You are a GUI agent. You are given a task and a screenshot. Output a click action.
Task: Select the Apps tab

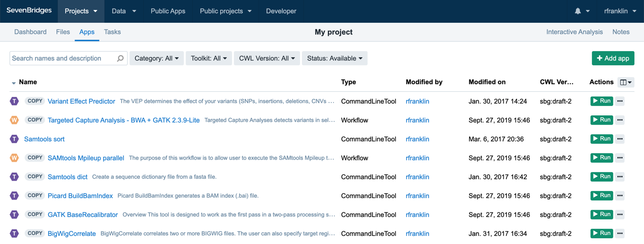tap(87, 32)
